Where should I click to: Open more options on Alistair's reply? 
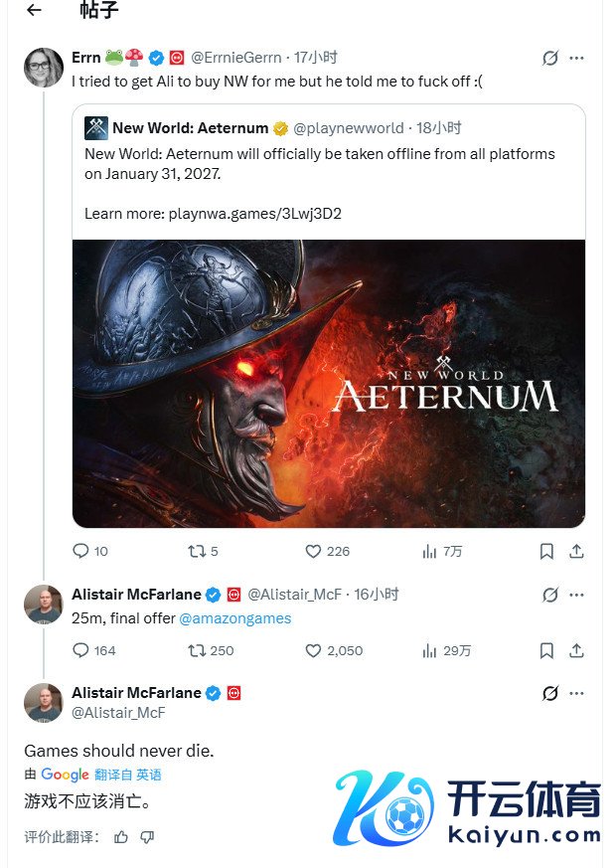pyautogui.click(x=577, y=595)
